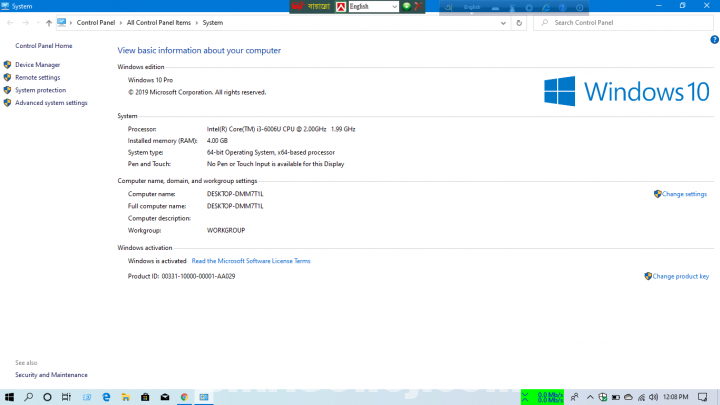Show hidden tray icons chevron
Viewport: 720px width, 405px height.
click(x=590, y=397)
